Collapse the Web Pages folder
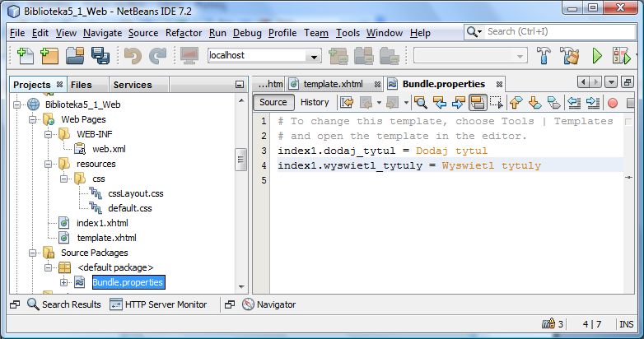The height and width of the screenshot is (339, 644). tap(32, 119)
